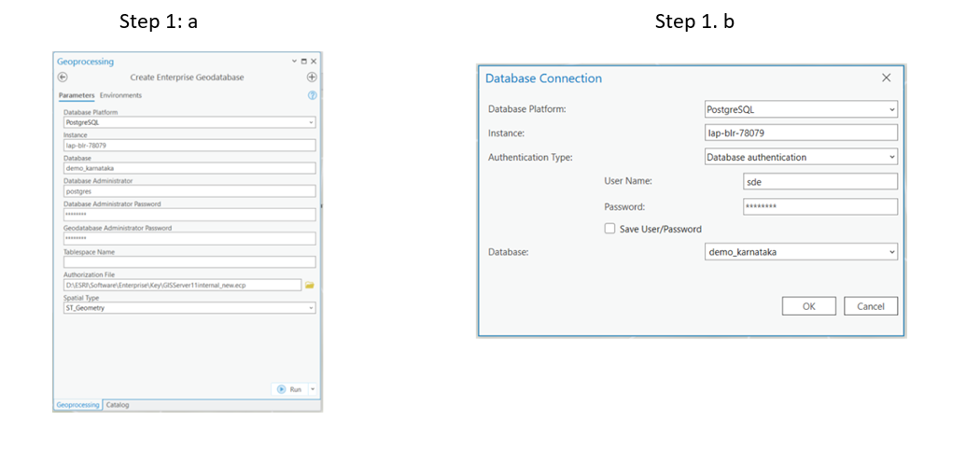Click the empty Tablespace Name field

[x=189, y=262]
